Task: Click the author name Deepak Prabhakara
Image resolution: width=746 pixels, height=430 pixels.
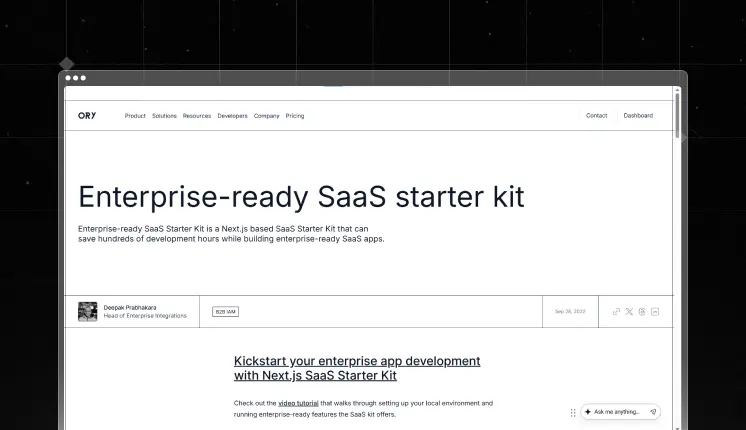Action: click(130, 308)
